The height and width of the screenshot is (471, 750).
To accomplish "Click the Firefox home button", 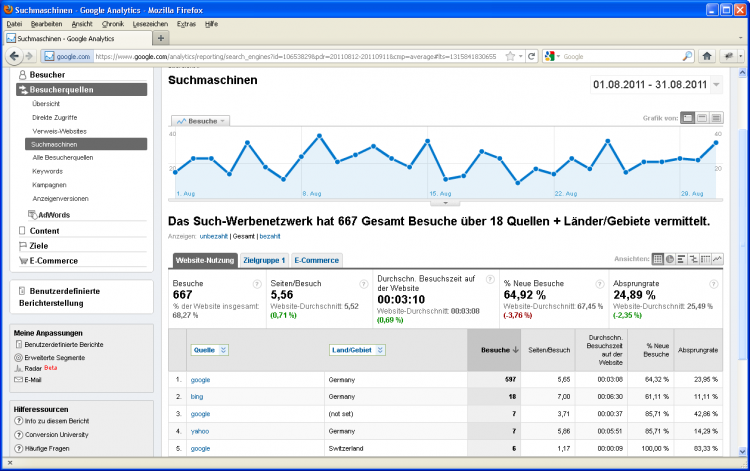I will click(707, 56).
